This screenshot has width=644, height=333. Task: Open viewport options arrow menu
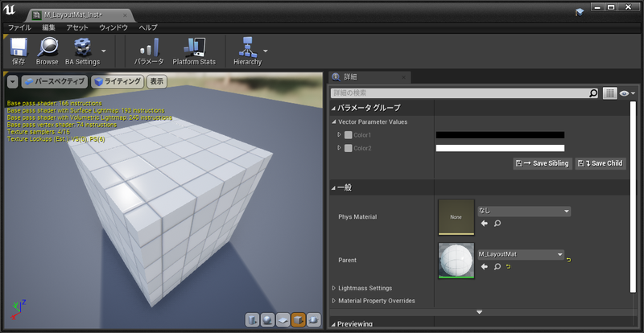pyautogui.click(x=13, y=82)
